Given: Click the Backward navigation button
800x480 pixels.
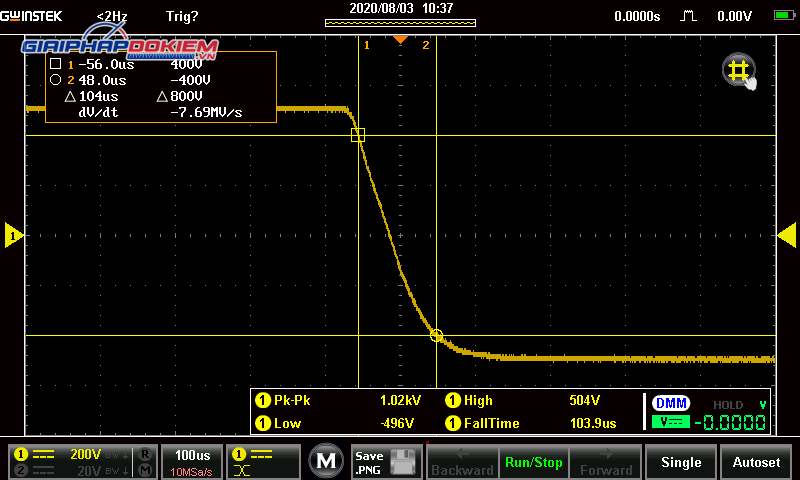Looking at the screenshot, I should click(462, 462).
